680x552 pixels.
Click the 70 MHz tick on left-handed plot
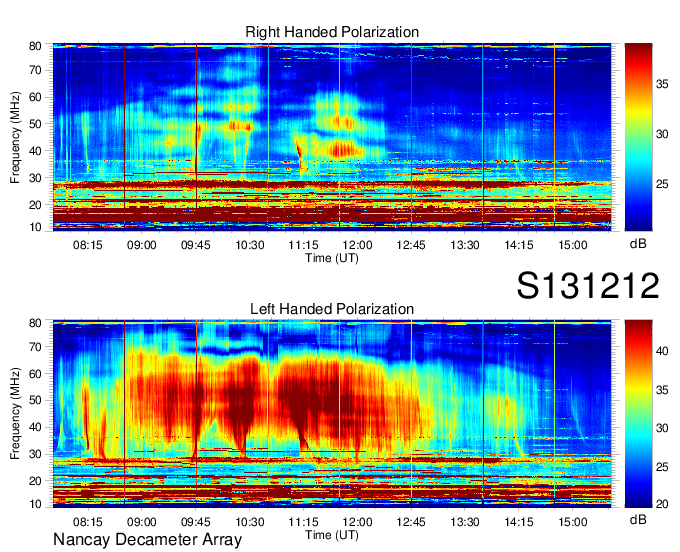pyautogui.click(x=35, y=346)
